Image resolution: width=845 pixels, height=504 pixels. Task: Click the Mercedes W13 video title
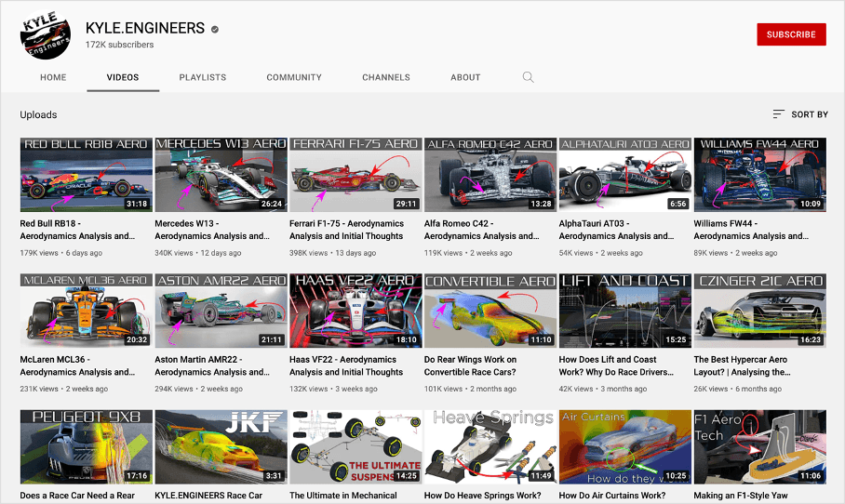[212, 230]
